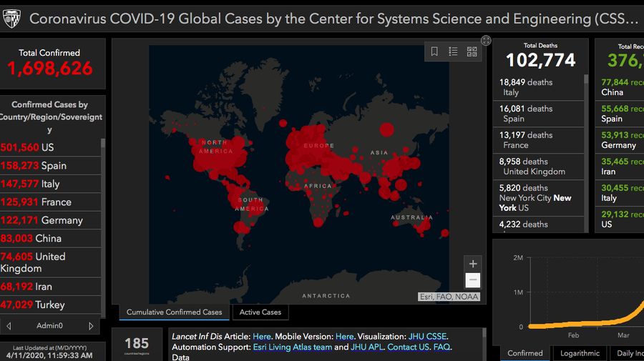Select the Confirmed chart tab
The width and height of the screenshot is (644, 361).
pyautogui.click(x=525, y=353)
